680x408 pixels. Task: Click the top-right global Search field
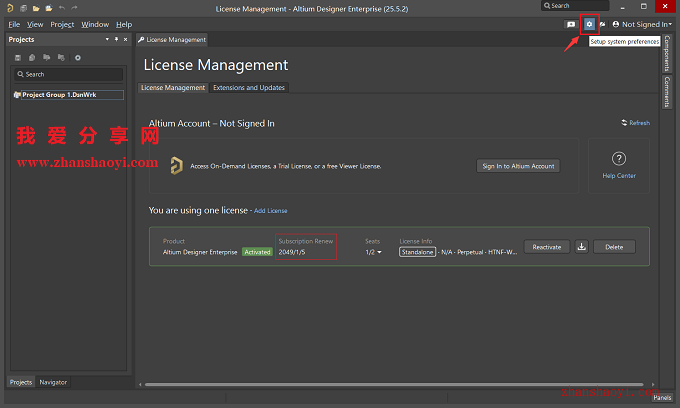coord(575,6)
